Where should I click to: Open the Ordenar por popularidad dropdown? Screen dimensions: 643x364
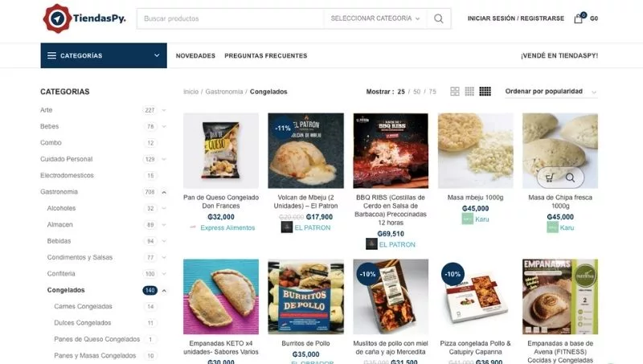(551, 92)
